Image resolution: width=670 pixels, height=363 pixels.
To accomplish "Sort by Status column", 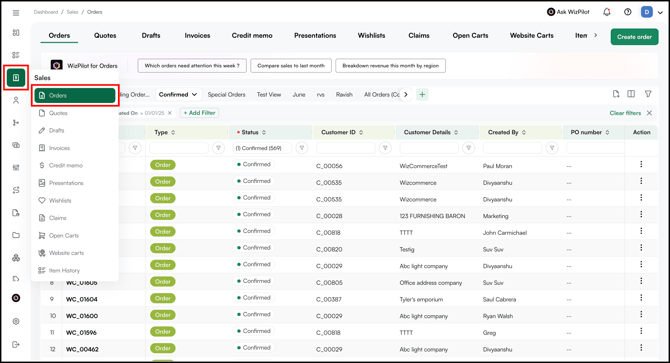I will 264,133.
